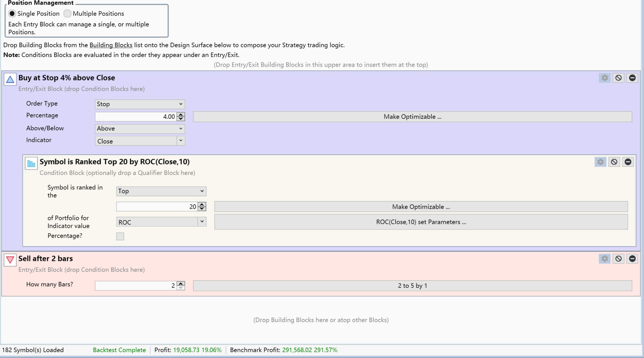The image size is (644, 358).
Task: Open gear settings for Sell after 2 bars
Action: pyautogui.click(x=604, y=259)
